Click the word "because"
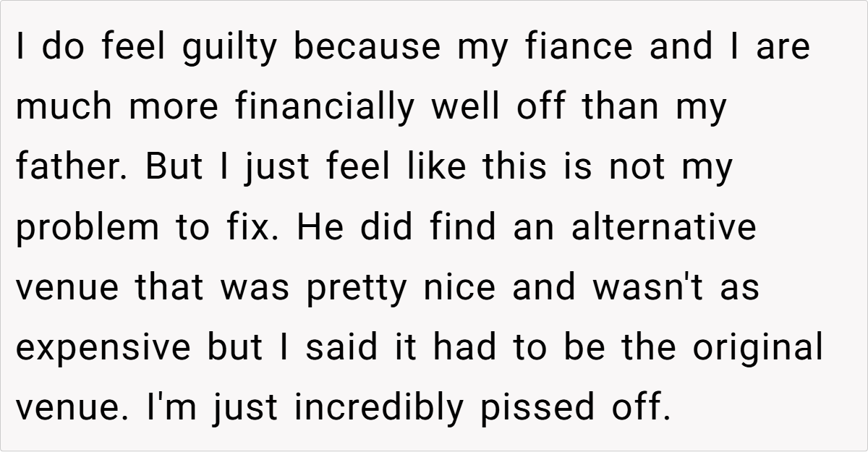The height and width of the screenshot is (452, 868). click(x=369, y=47)
